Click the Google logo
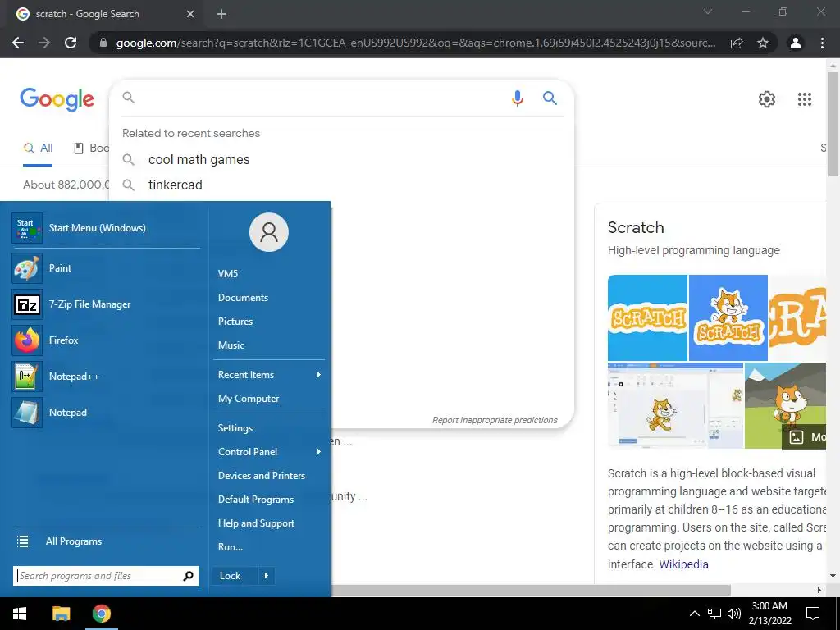This screenshot has width=840, height=630. pos(57,99)
